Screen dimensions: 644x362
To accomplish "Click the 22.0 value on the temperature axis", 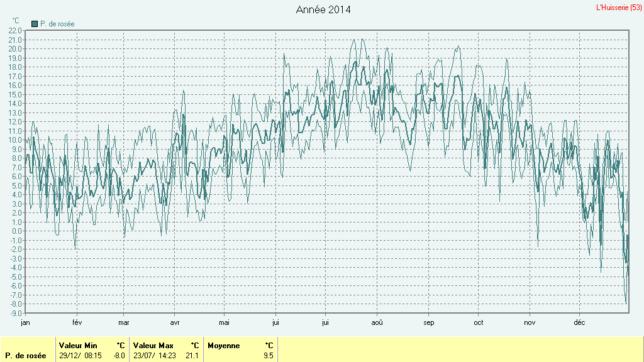I will [x=15, y=31].
